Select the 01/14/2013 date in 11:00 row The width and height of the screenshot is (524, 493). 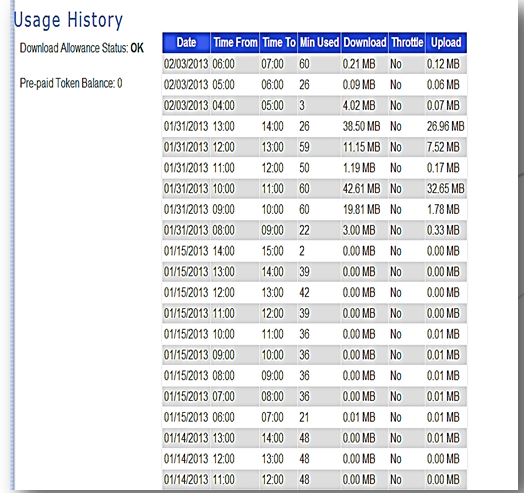tap(186, 479)
